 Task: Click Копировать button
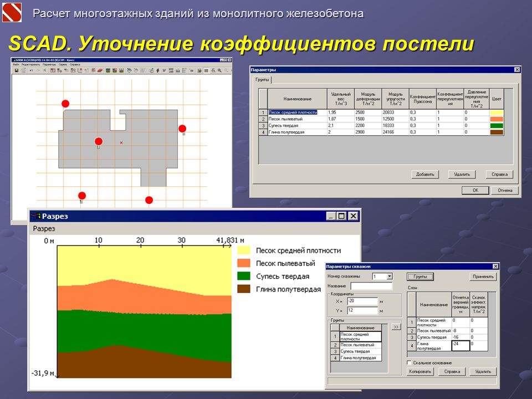420,371
